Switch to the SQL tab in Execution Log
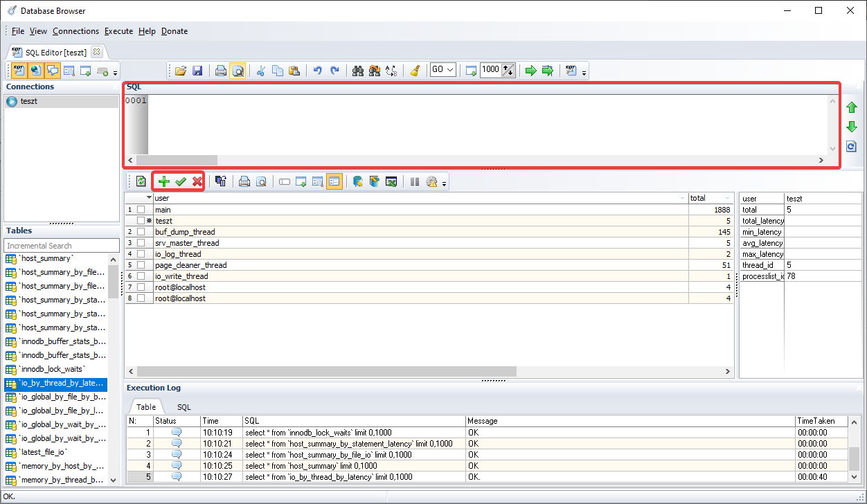The height and width of the screenshot is (504, 867). pos(184,407)
